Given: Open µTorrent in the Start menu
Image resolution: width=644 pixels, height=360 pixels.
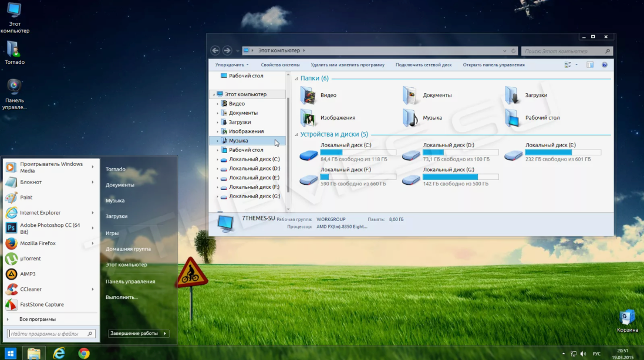Looking at the screenshot, I should coord(31,259).
